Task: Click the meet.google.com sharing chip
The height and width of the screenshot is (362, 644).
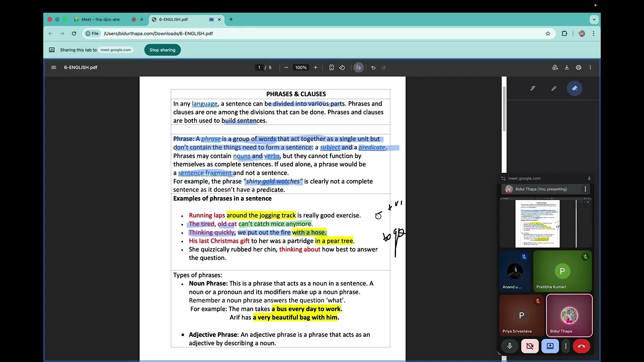Action: click(x=116, y=50)
